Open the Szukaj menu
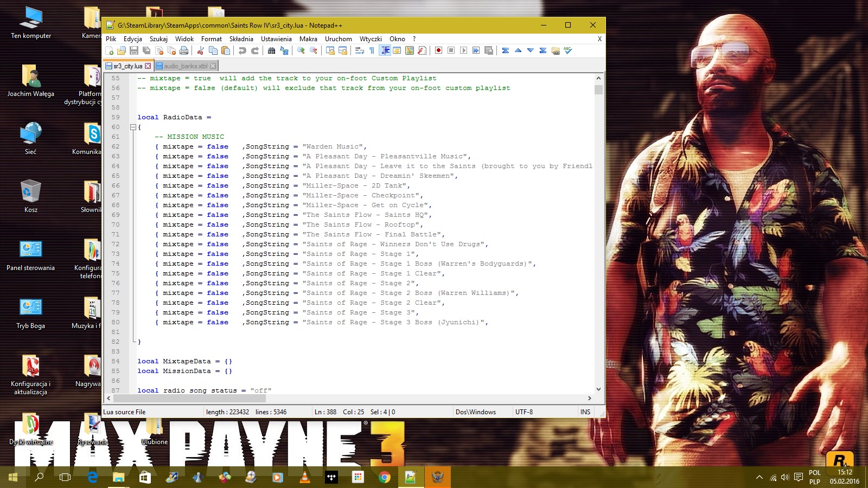Screen dimensions: 868x488 click(158, 39)
